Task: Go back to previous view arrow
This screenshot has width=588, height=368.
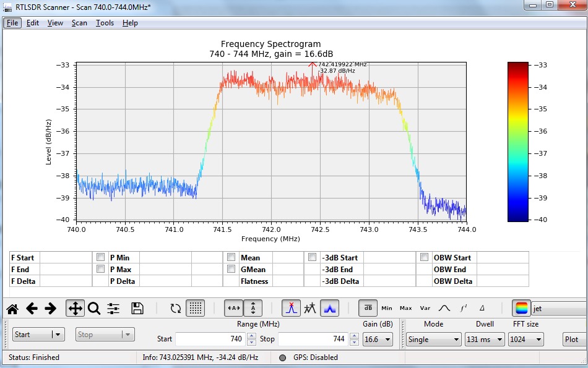Action: (32, 309)
